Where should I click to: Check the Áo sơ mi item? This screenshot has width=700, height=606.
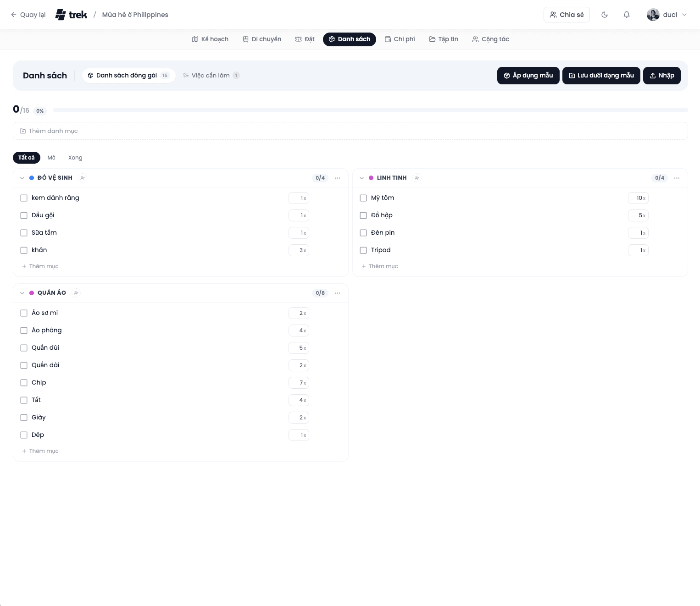(x=24, y=313)
